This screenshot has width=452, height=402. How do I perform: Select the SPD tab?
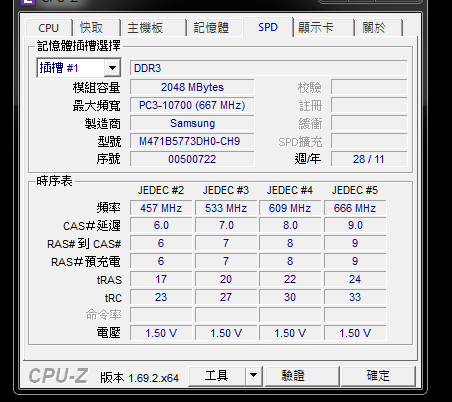(268, 27)
